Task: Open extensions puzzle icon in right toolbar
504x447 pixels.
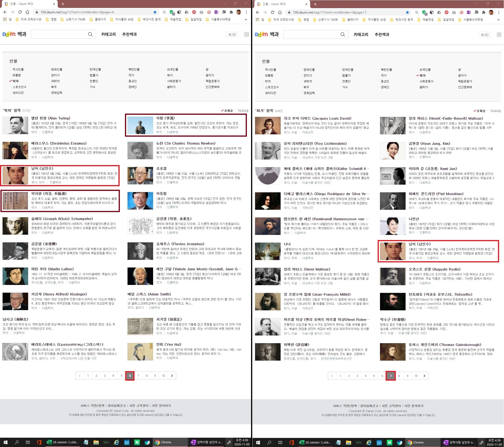Action: (x=484, y=12)
